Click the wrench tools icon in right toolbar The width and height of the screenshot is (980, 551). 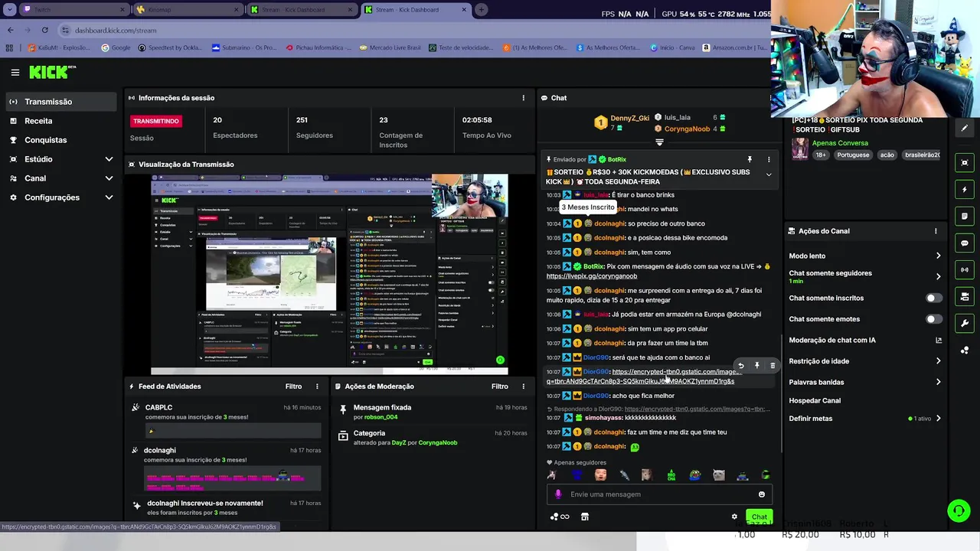(965, 323)
